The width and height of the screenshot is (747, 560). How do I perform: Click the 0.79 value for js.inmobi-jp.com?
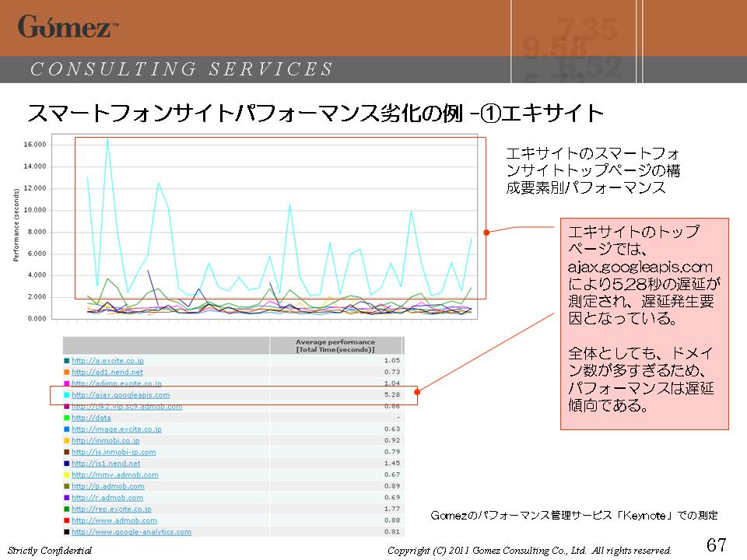[392, 452]
